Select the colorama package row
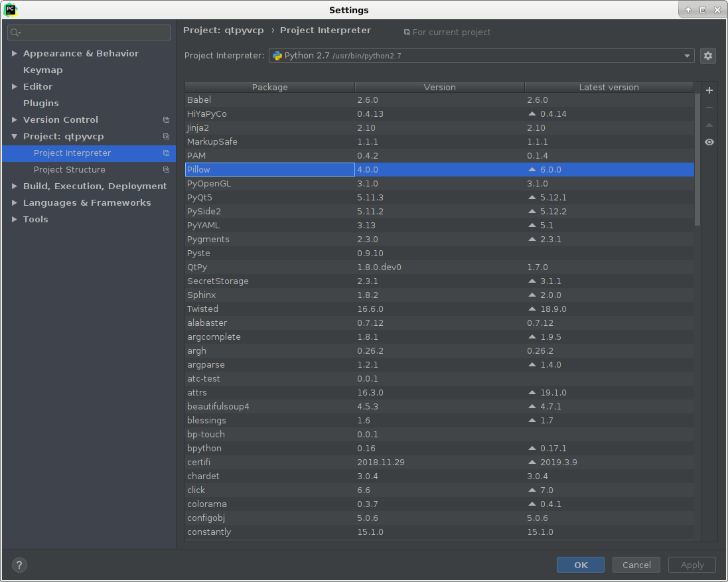This screenshot has height=582, width=728. pyautogui.click(x=440, y=504)
